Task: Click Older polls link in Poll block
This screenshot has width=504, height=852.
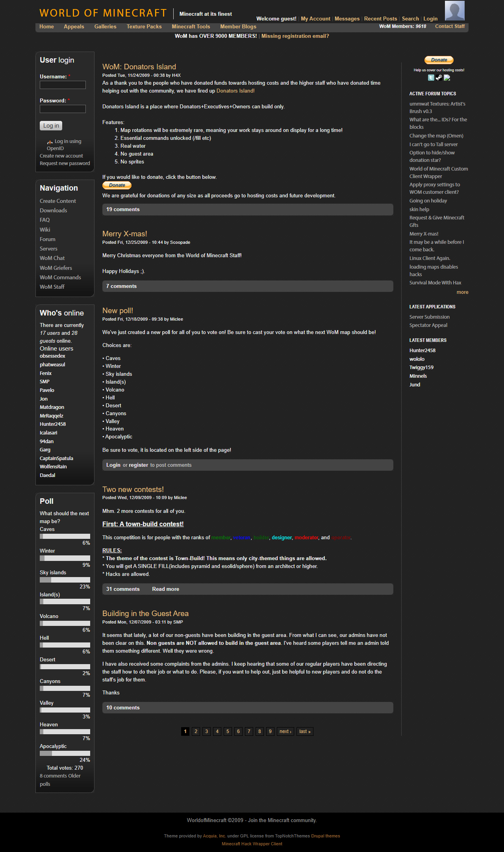Action: tap(60, 780)
